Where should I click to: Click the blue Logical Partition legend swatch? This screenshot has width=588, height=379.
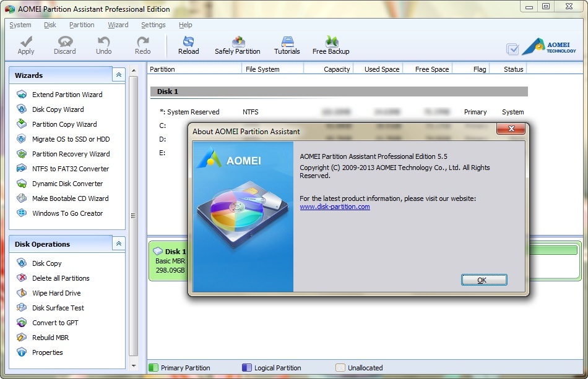247,368
